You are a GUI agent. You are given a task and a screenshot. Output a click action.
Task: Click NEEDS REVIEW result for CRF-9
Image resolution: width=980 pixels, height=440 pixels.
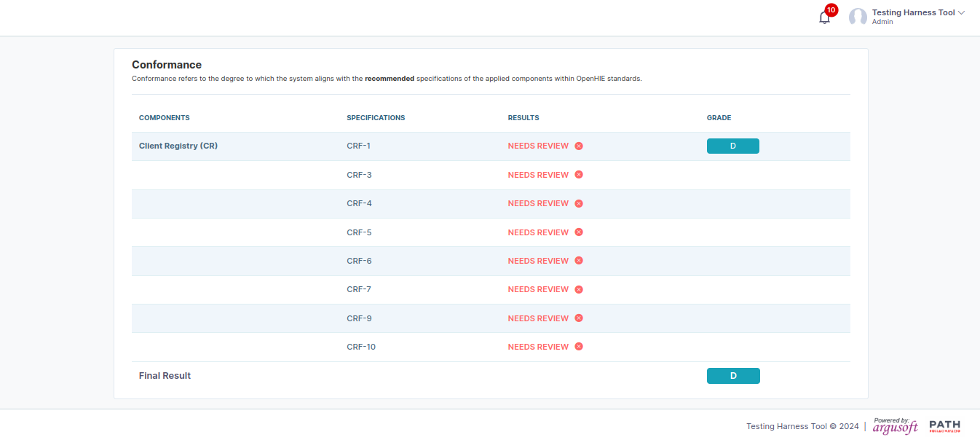pos(538,318)
